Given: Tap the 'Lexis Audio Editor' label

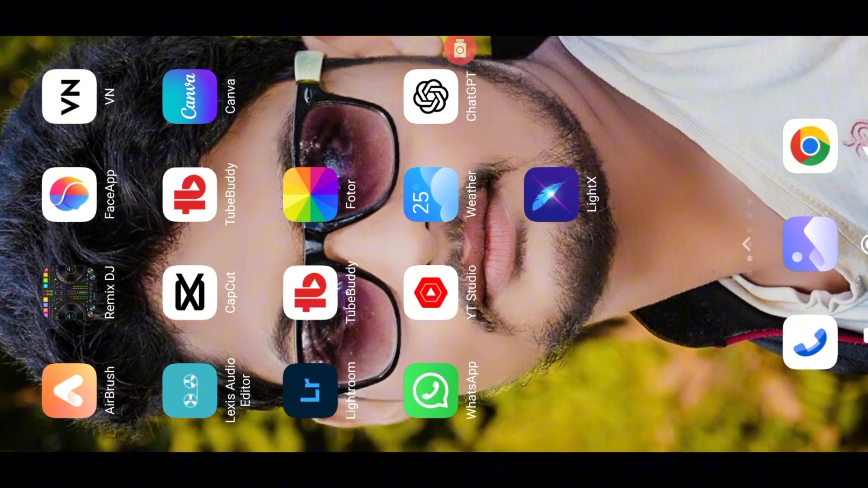Looking at the screenshot, I should (x=237, y=391).
